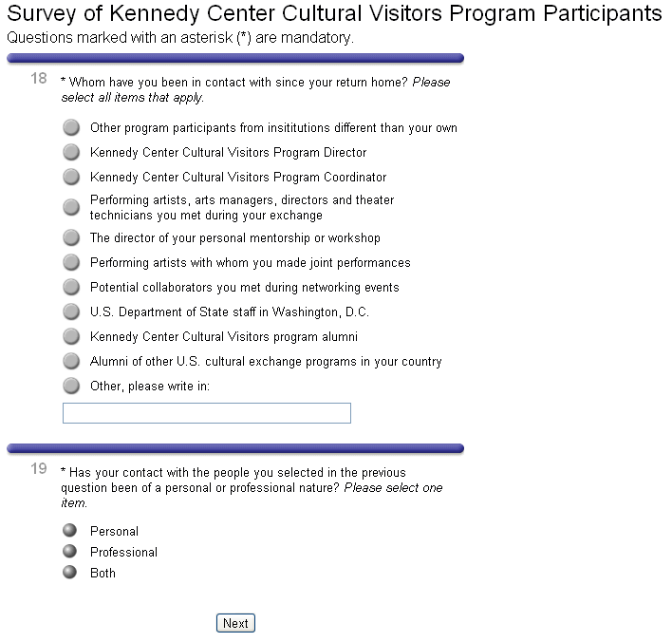This screenshot has height=642, width=672.
Task: Tick the Program Coordinator checkbox
Action: (x=71, y=177)
